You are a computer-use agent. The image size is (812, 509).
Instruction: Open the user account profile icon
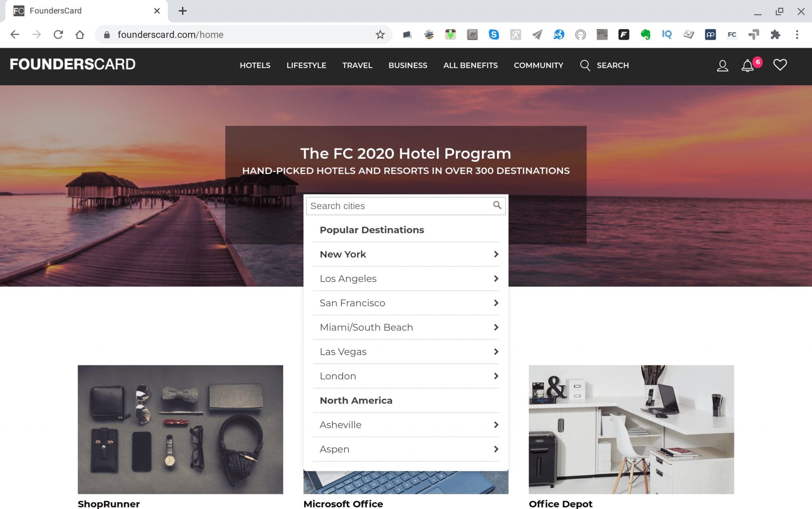click(x=722, y=66)
